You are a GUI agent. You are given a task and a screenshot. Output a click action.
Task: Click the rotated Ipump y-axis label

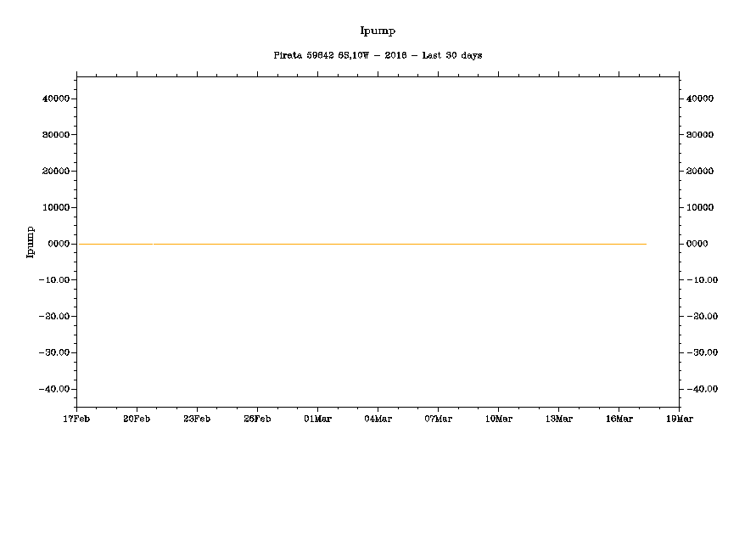[x=31, y=242]
